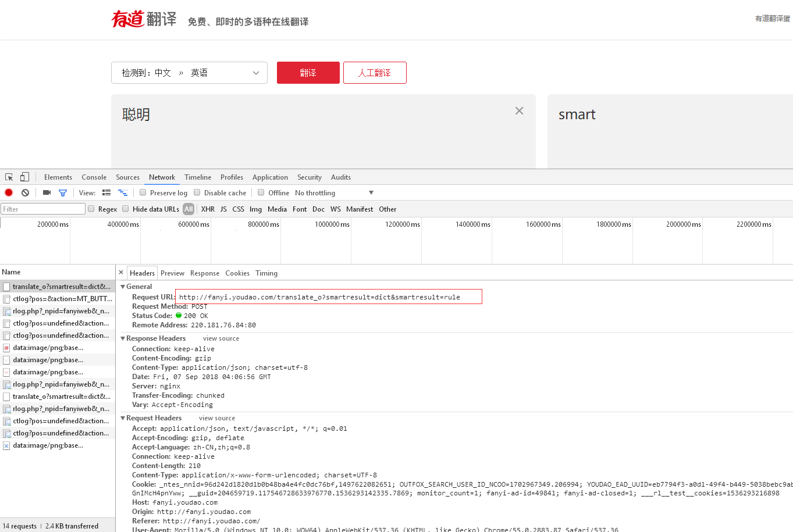Switch to the Elements tab

(58, 177)
